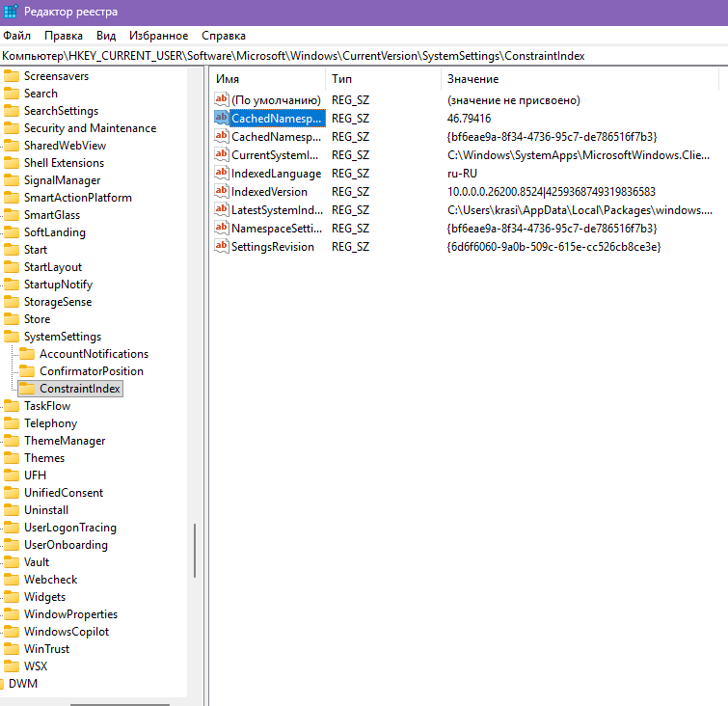
Task: Click the string icon of IndexedVersion value
Action: click(x=222, y=191)
